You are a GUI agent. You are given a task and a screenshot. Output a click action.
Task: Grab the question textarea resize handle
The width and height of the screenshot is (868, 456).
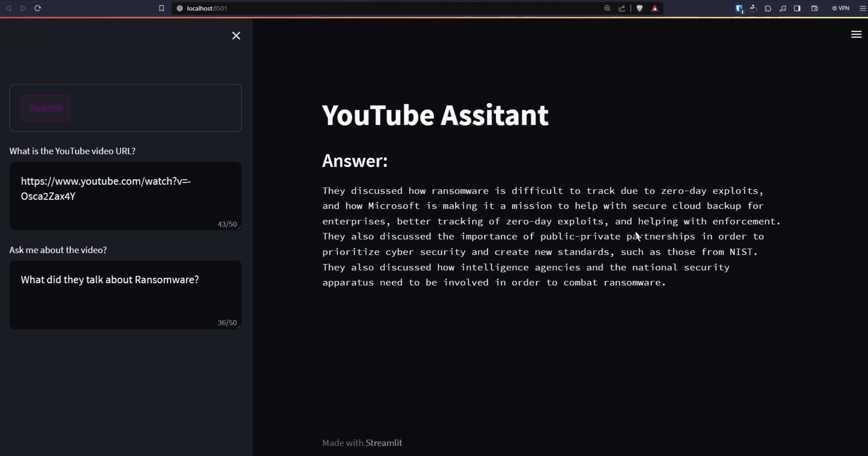(239, 326)
